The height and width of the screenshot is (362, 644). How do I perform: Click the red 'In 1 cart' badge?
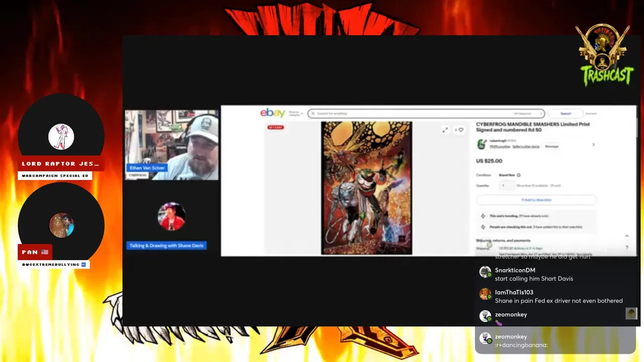pos(276,127)
